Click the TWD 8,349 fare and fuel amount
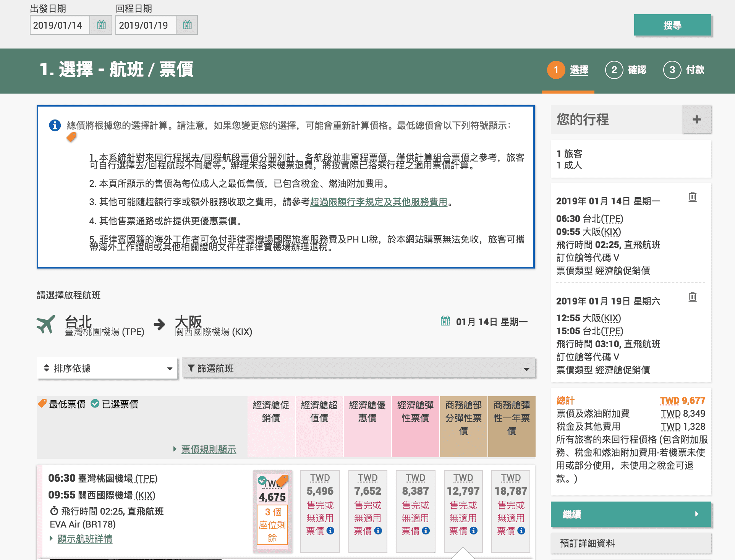 tap(683, 413)
